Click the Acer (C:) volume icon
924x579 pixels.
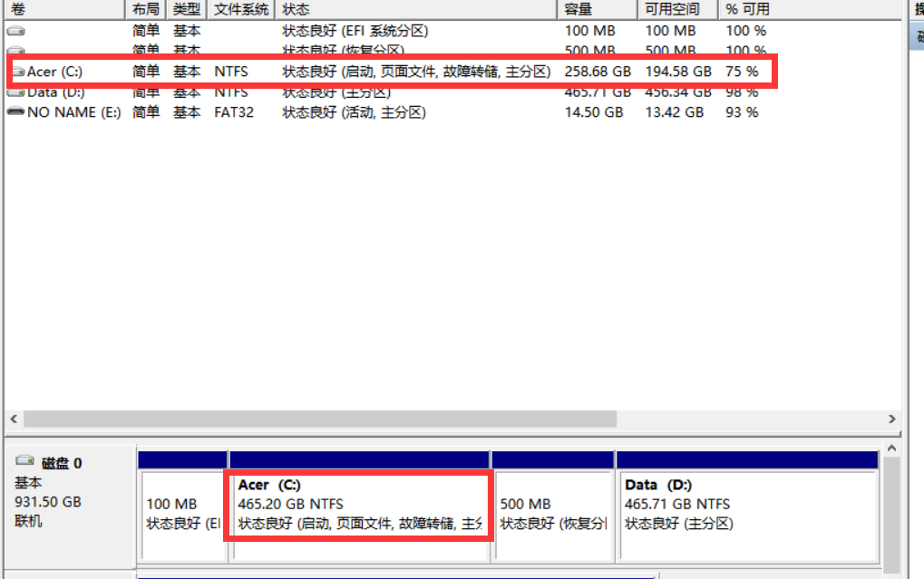pos(18,72)
